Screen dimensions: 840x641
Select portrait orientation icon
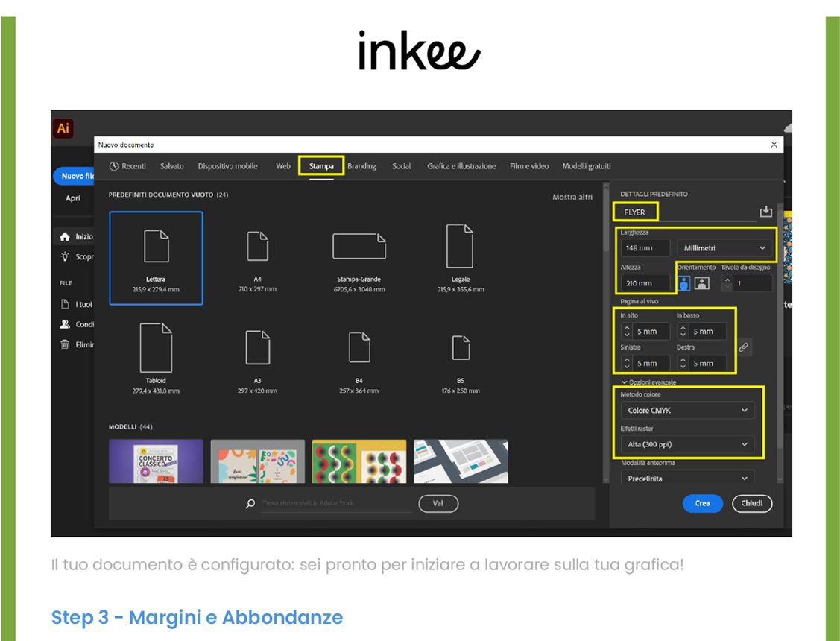[684, 283]
